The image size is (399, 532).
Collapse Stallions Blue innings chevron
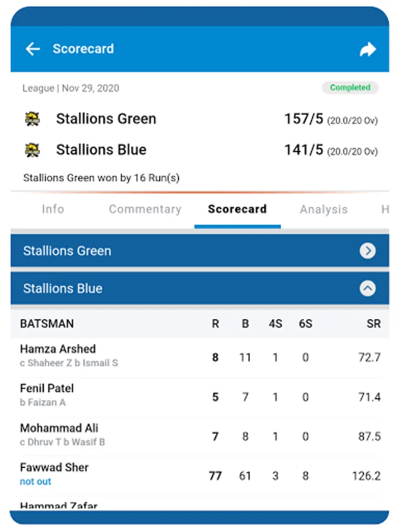coord(368,288)
